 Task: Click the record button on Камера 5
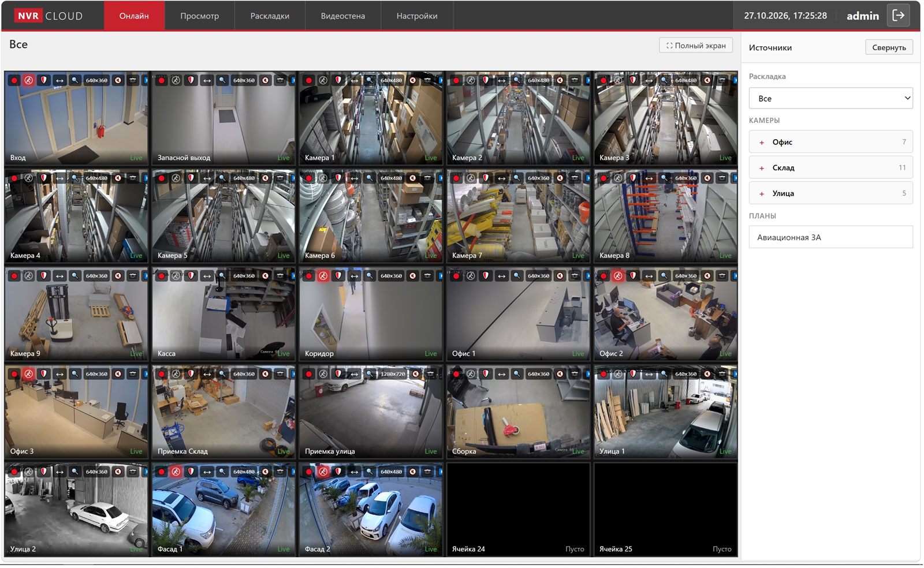[x=162, y=178]
